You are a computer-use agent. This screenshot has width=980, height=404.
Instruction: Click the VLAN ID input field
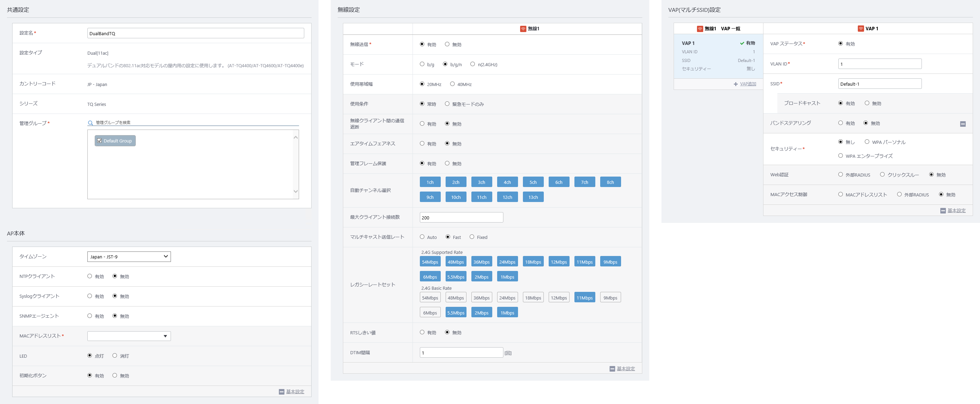point(880,64)
